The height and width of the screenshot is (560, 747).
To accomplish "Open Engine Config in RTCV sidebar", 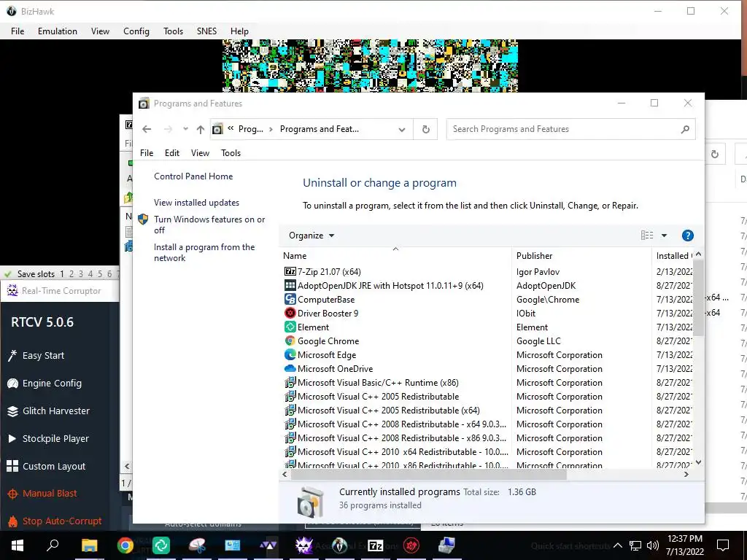I will pos(52,384).
